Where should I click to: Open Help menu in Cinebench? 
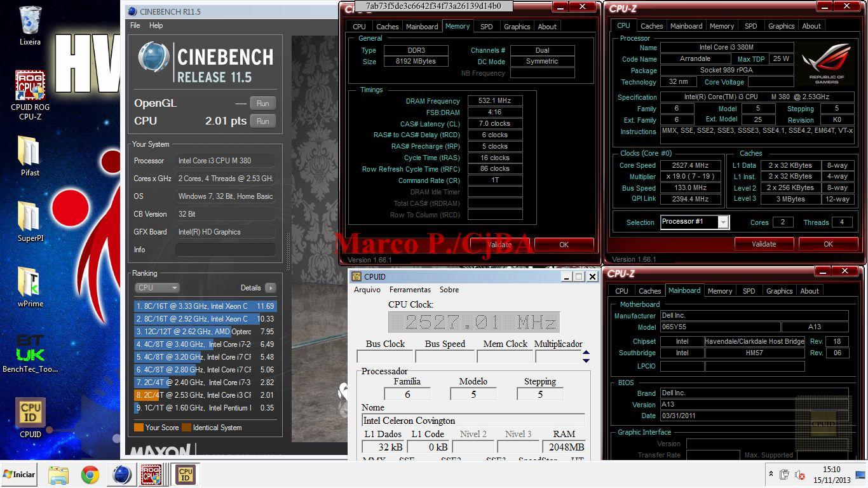tap(156, 25)
